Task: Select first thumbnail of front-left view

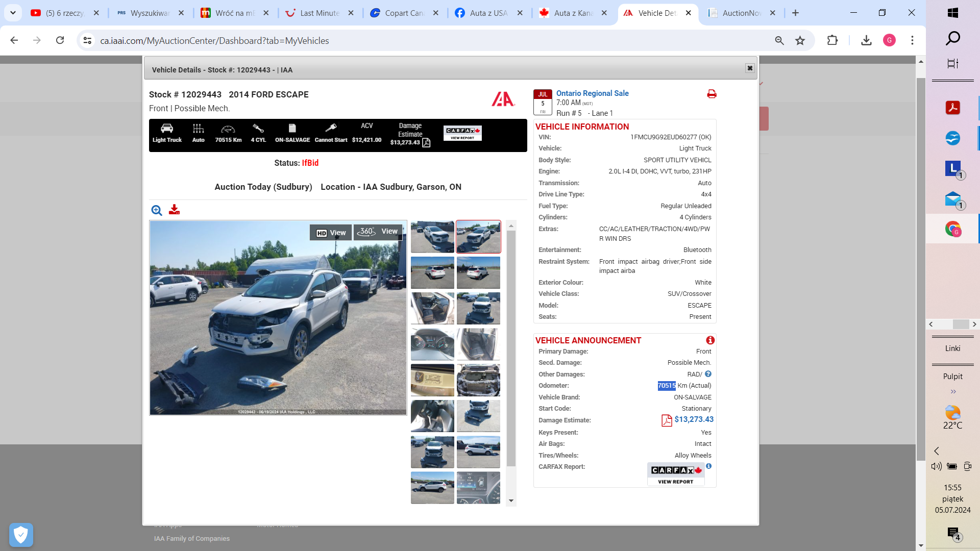Action: tap(432, 237)
